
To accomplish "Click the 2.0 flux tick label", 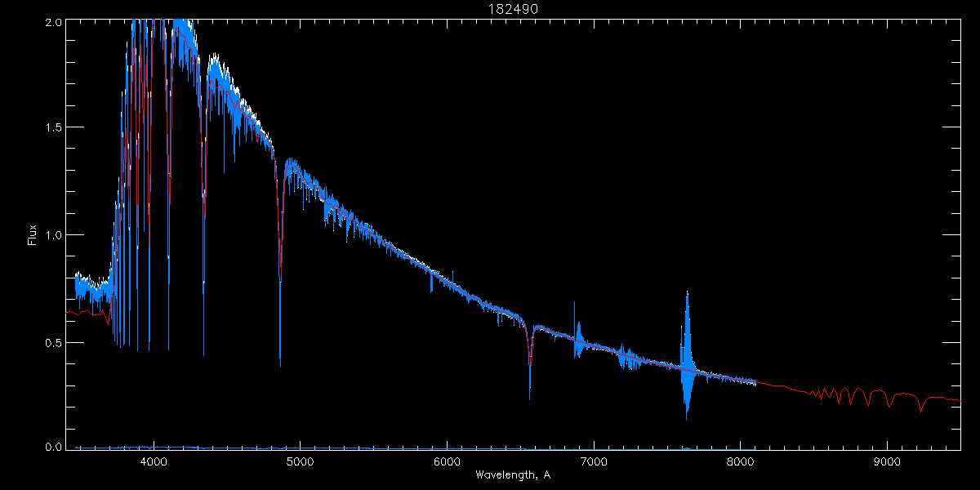I will tap(52, 22).
